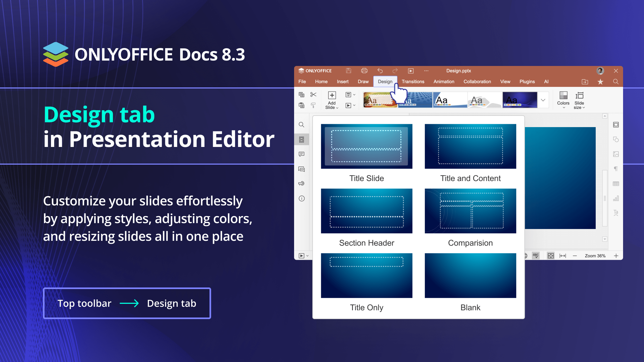Image resolution: width=644 pixels, height=362 pixels.
Task: Toggle spell checking in status bar
Action: pos(536,256)
